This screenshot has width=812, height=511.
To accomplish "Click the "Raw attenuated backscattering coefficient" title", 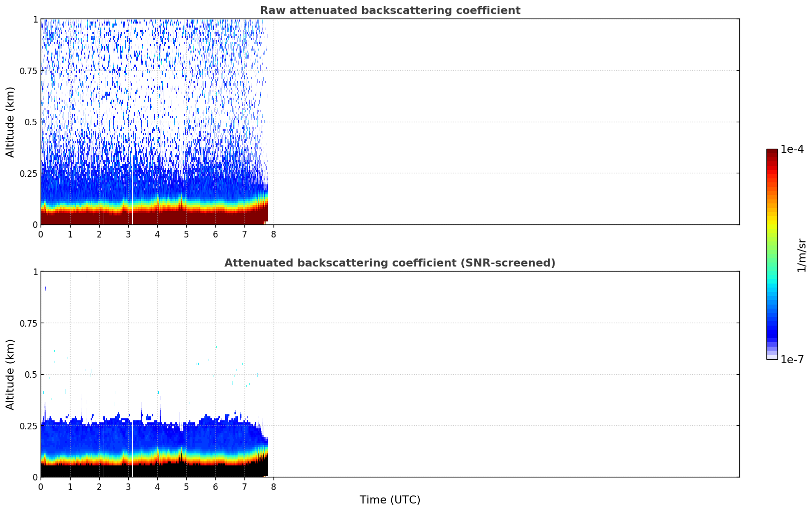I will coord(390,11).
